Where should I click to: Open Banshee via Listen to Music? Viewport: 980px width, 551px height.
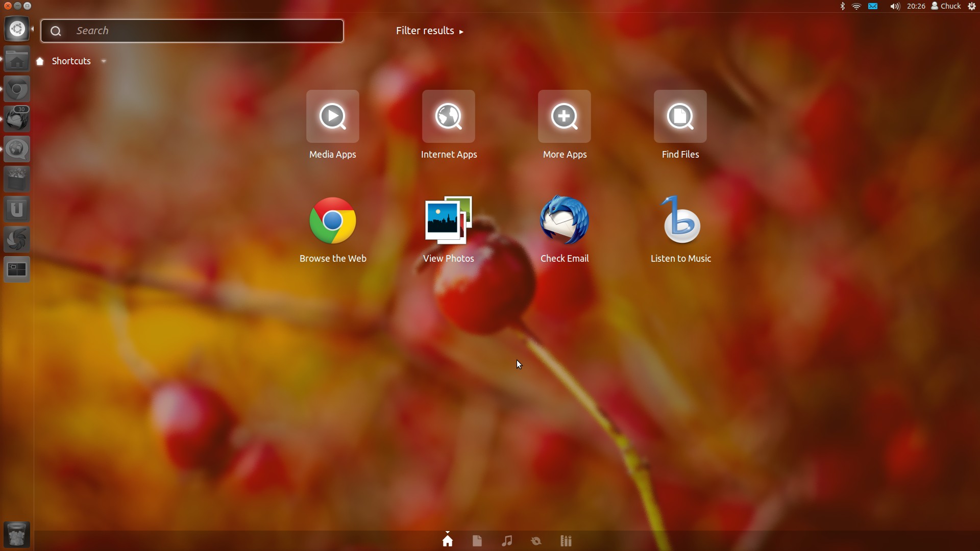(x=680, y=221)
